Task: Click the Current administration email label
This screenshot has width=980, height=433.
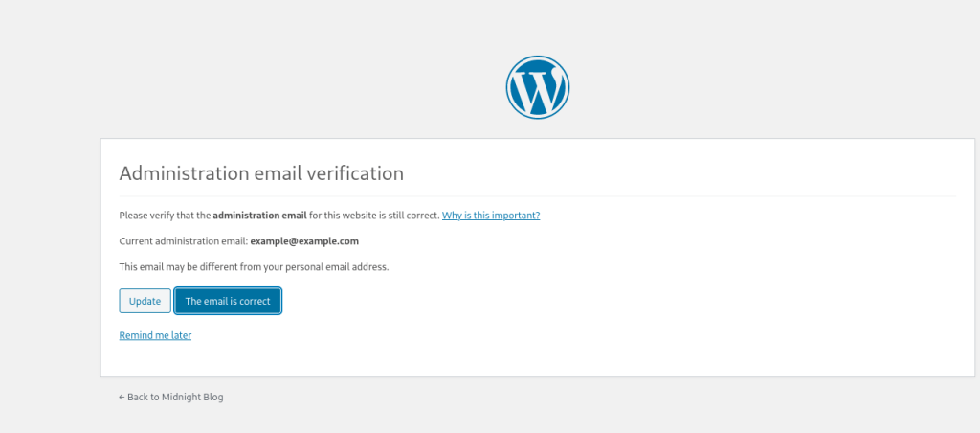Action: coord(182,241)
